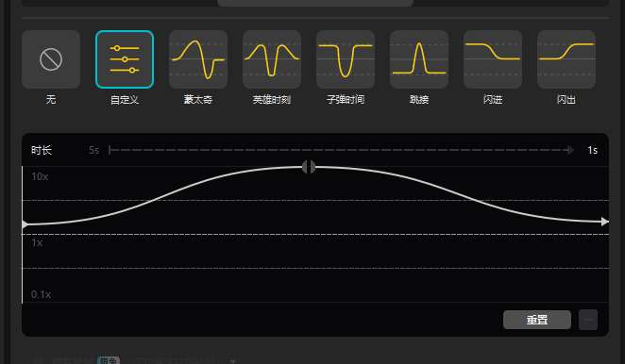This screenshot has height=364, width=625.
Task: Apply the 闪进 flash in preset
Action: (x=493, y=59)
